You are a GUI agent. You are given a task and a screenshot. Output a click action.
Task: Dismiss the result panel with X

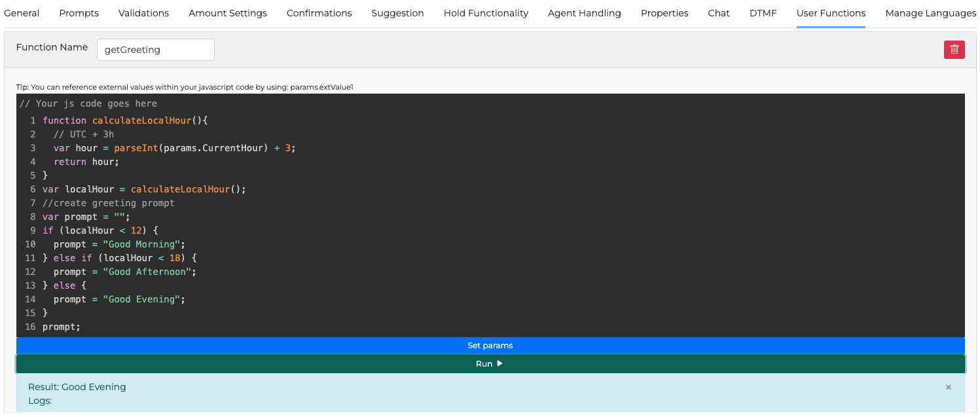[x=948, y=388]
